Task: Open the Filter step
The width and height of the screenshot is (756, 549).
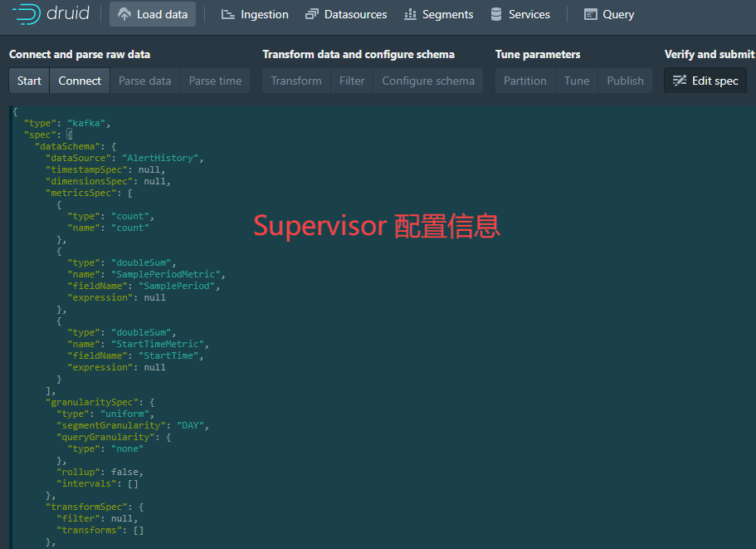Action: click(352, 81)
